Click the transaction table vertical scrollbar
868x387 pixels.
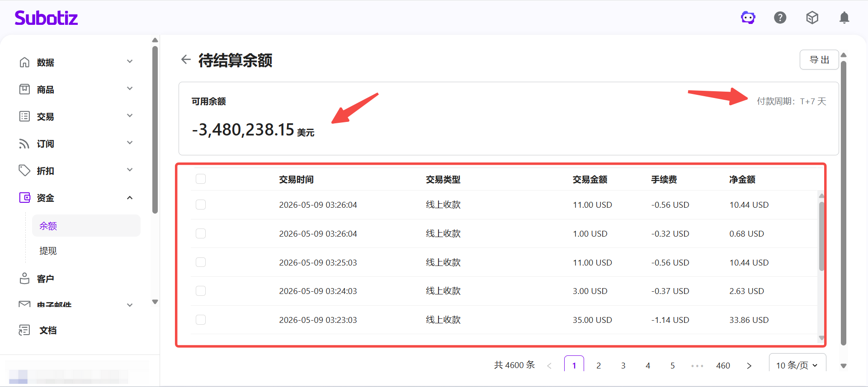coord(821,236)
